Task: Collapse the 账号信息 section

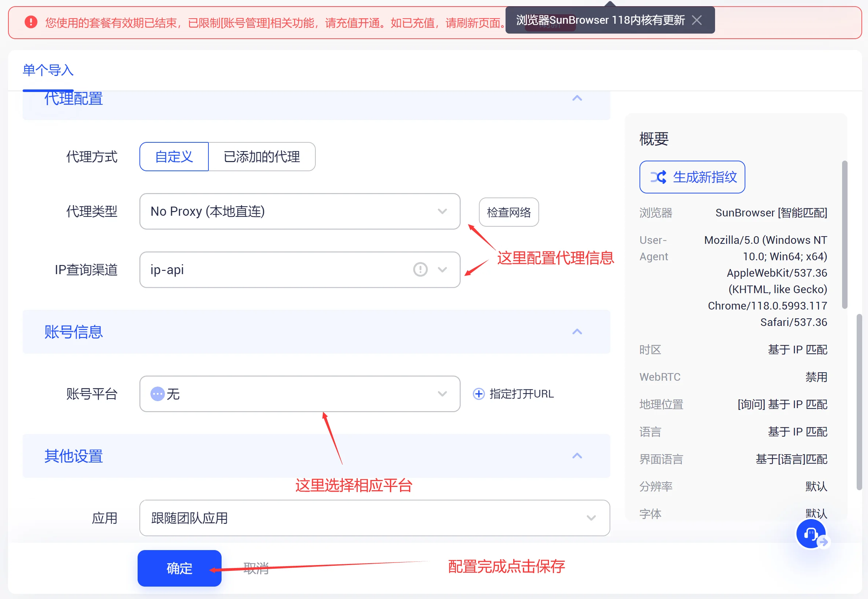Action: tap(577, 332)
